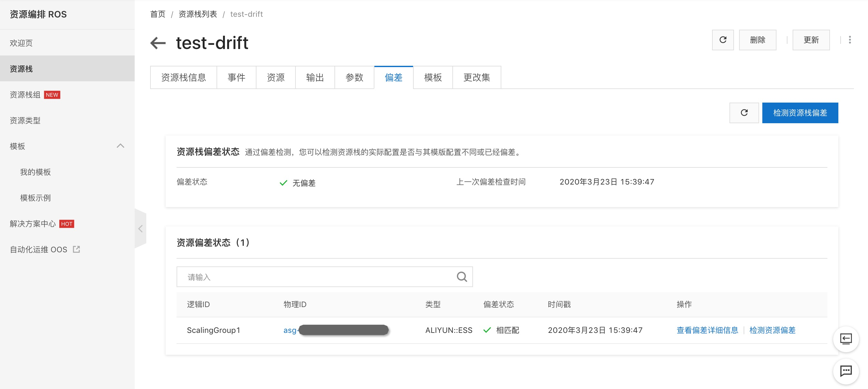The image size is (868, 389).
Task: Click the row timestamp 2020年3月23日 15:39:47 in table
Action: click(595, 330)
